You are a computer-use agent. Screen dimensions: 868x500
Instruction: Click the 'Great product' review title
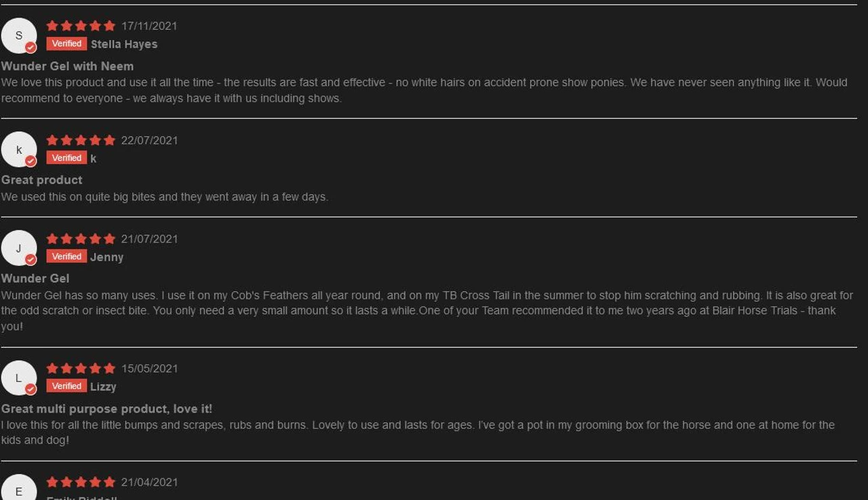point(41,180)
